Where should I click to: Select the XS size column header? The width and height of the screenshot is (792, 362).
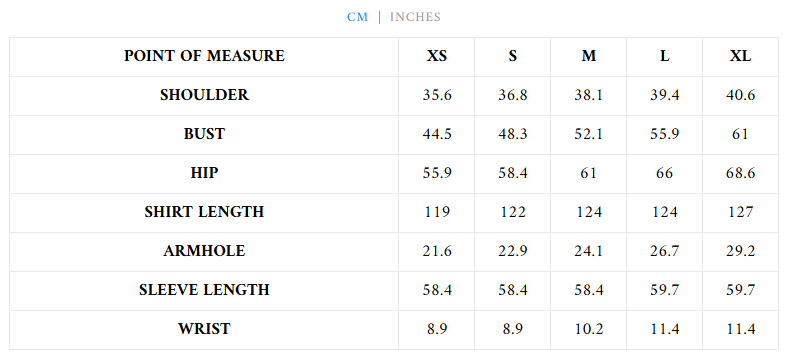pyautogui.click(x=437, y=56)
